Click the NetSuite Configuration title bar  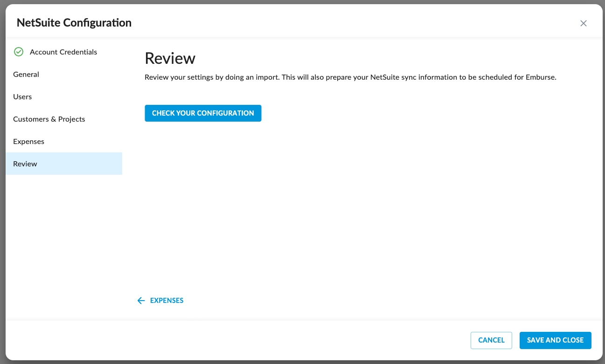tap(74, 22)
